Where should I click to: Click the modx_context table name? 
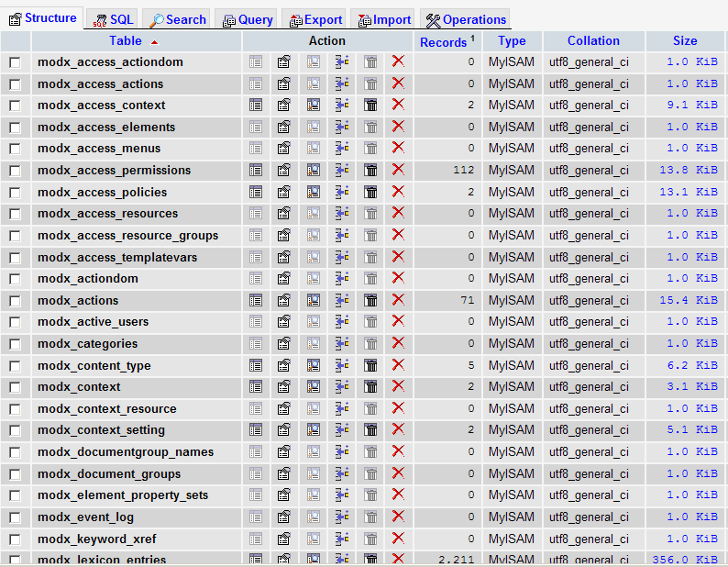79,387
